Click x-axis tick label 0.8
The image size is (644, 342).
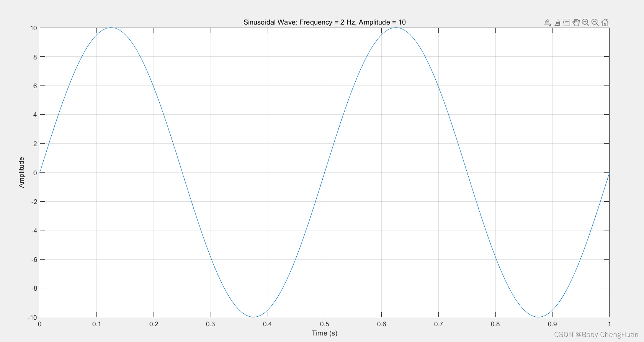(495, 324)
